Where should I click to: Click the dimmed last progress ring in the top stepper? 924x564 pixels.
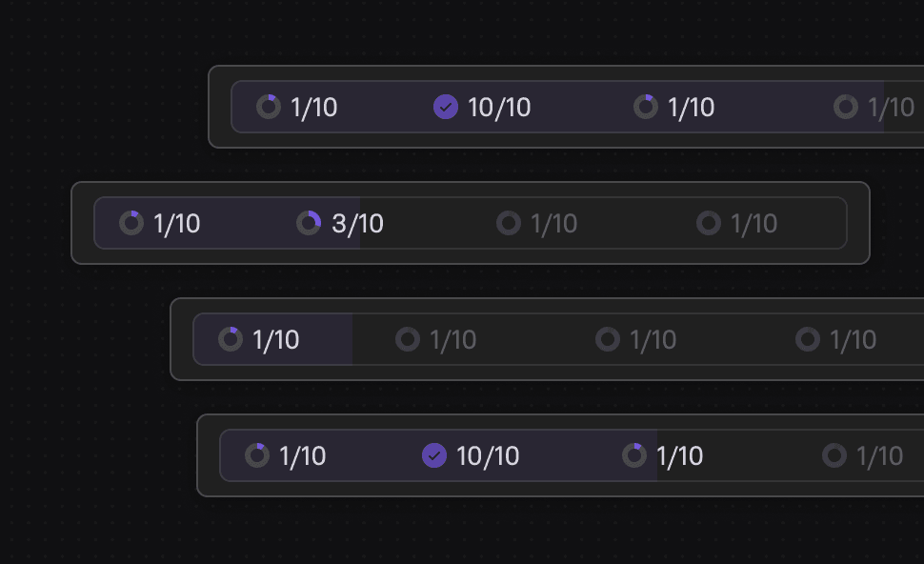(846, 107)
